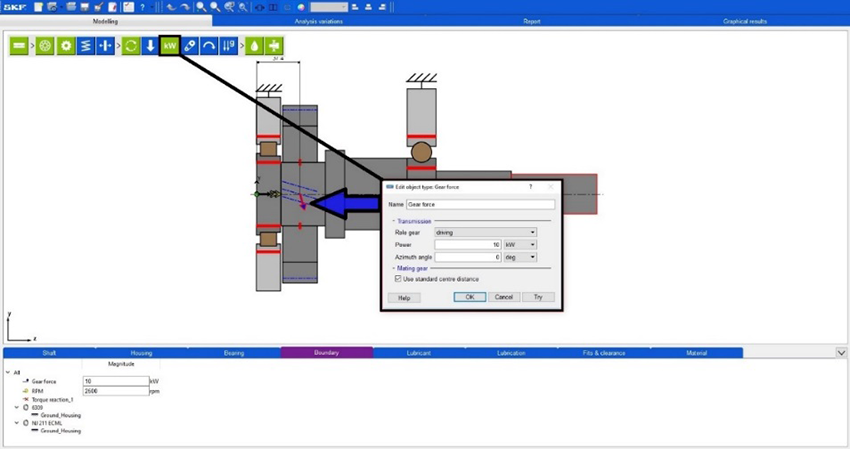Viewport: 850px width, 449px height.
Task: Open the Material bottom tab
Action: click(x=697, y=352)
